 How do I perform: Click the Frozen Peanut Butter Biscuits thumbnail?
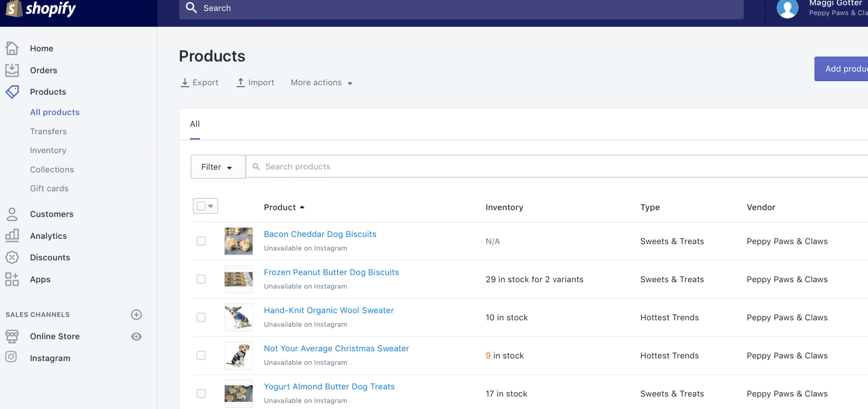(x=239, y=279)
